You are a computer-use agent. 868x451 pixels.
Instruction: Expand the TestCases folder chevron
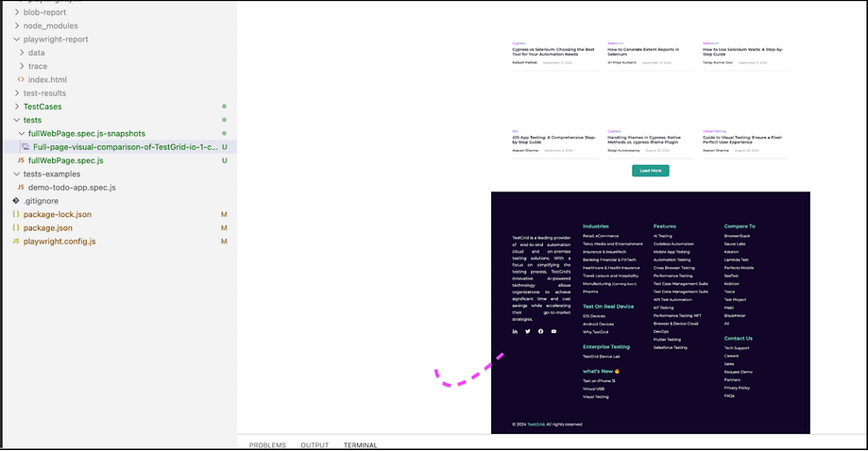pyautogui.click(x=17, y=106)
